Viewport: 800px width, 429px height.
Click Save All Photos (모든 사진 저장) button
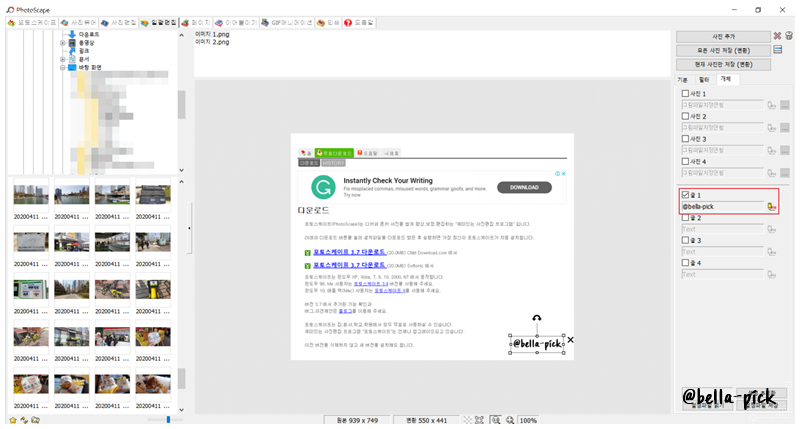pyautogui.click(x=723, y=51)
